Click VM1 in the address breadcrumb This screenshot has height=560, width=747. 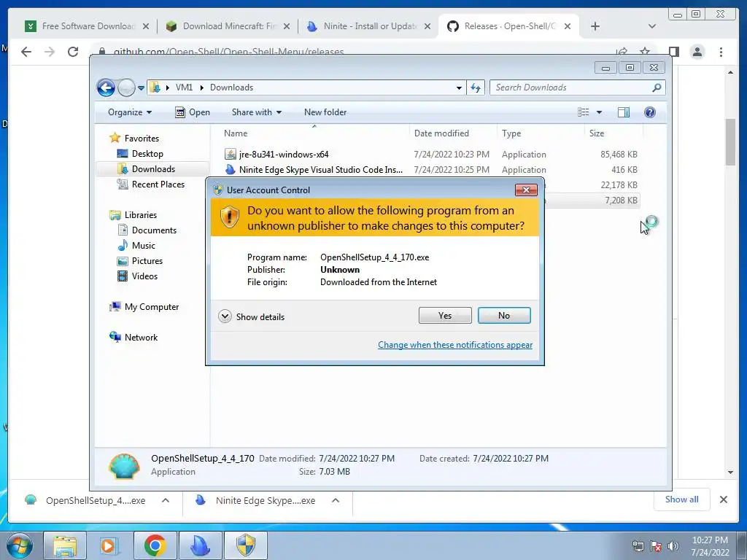pyautogui.click(x=184, y=87)
